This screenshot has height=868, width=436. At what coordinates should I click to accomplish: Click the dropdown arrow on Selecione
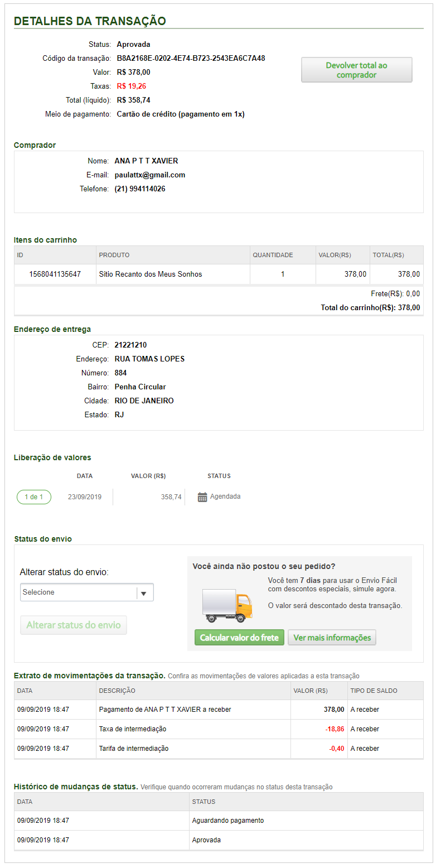coord(144,592)
